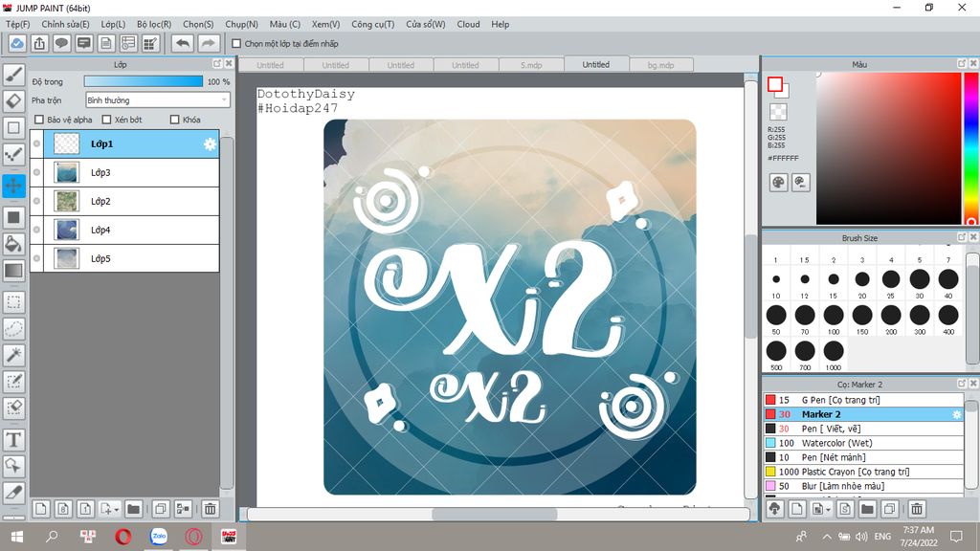Open the Công cụ(T) menu
The width and height of the screenshot is (980, 551).
click(x=373, y=24)
